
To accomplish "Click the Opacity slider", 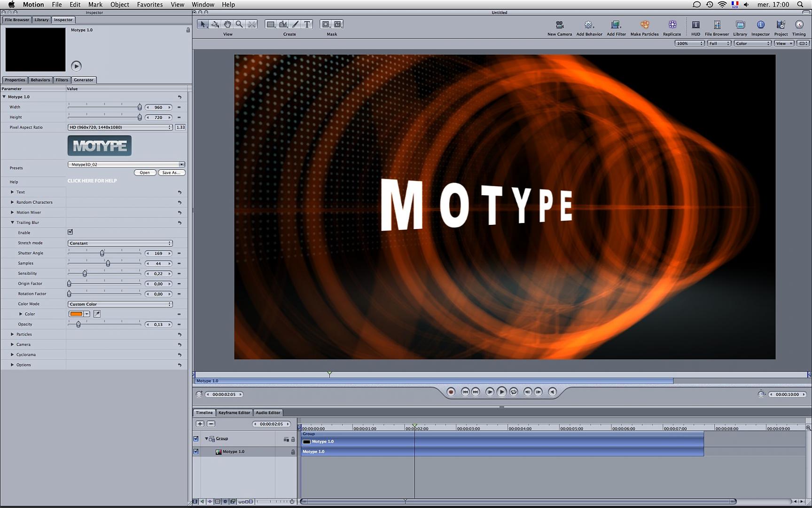I will [x=104, y=325].
